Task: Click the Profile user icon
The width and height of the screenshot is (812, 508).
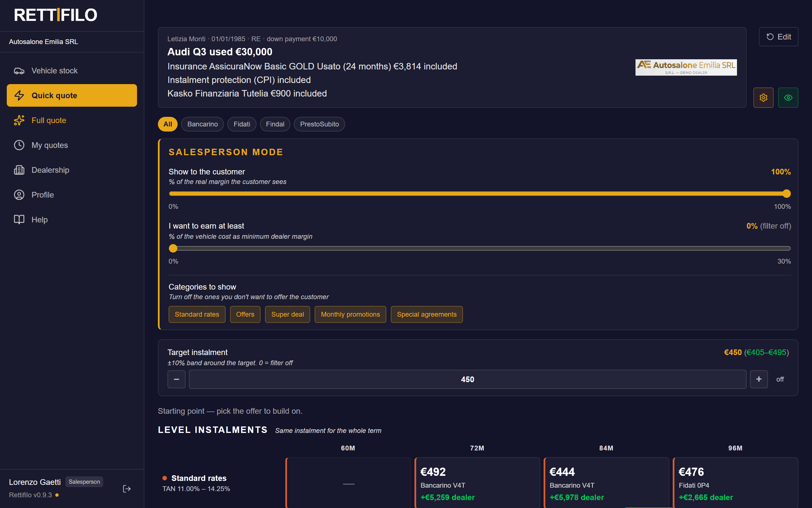Action: tap(19, 195)
